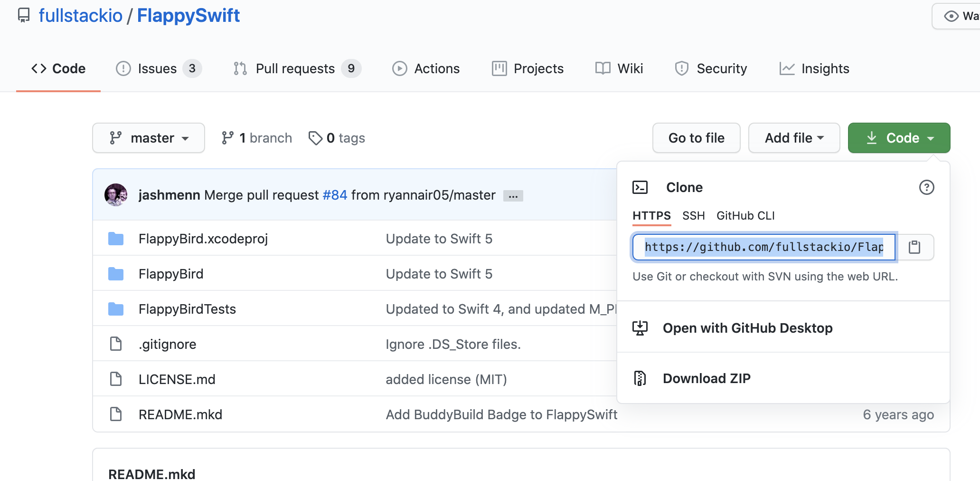Toggle the green Code dropdown button

899,138
